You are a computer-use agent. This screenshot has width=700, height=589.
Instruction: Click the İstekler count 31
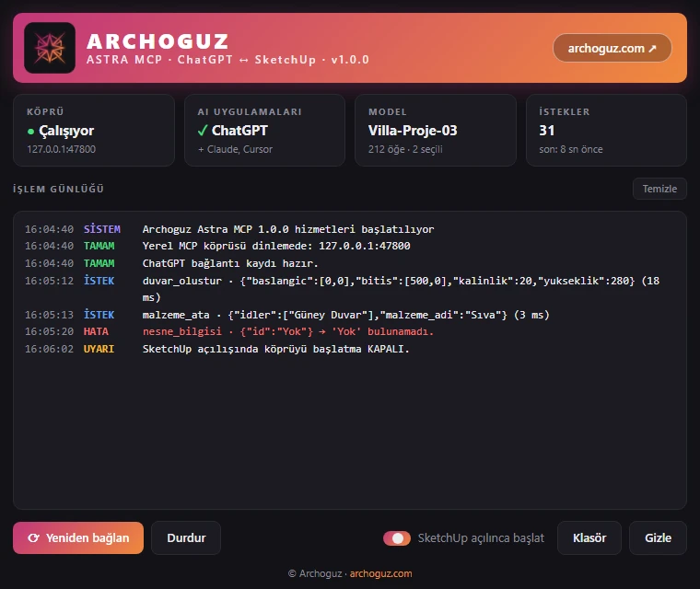click(547, 131)
